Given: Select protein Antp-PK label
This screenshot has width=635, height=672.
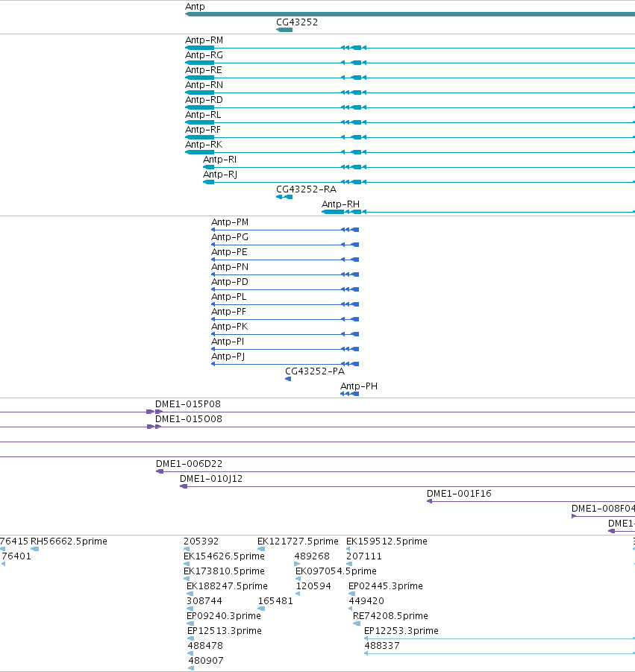Looking at the screenshot, I should (x=229, y=327).
